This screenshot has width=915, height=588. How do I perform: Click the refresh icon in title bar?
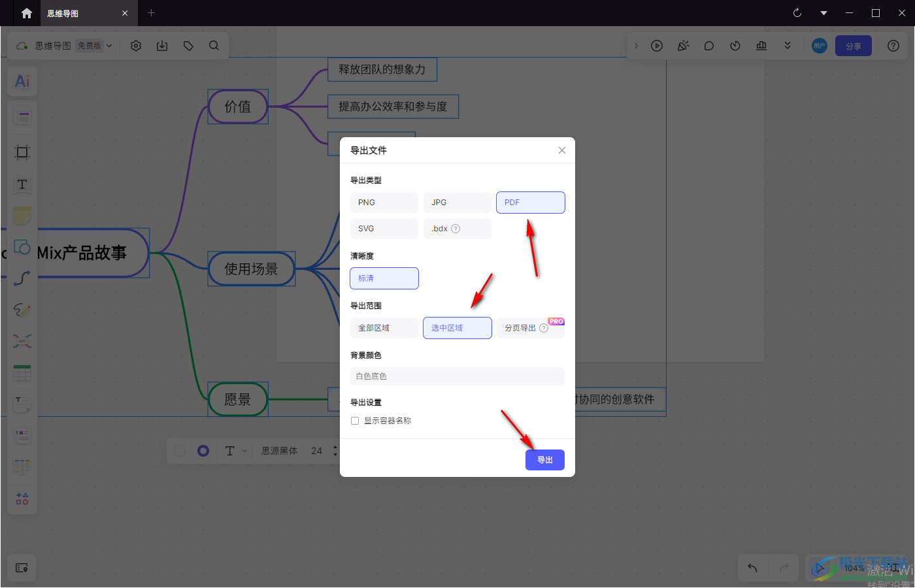click(x=797, y=13)
